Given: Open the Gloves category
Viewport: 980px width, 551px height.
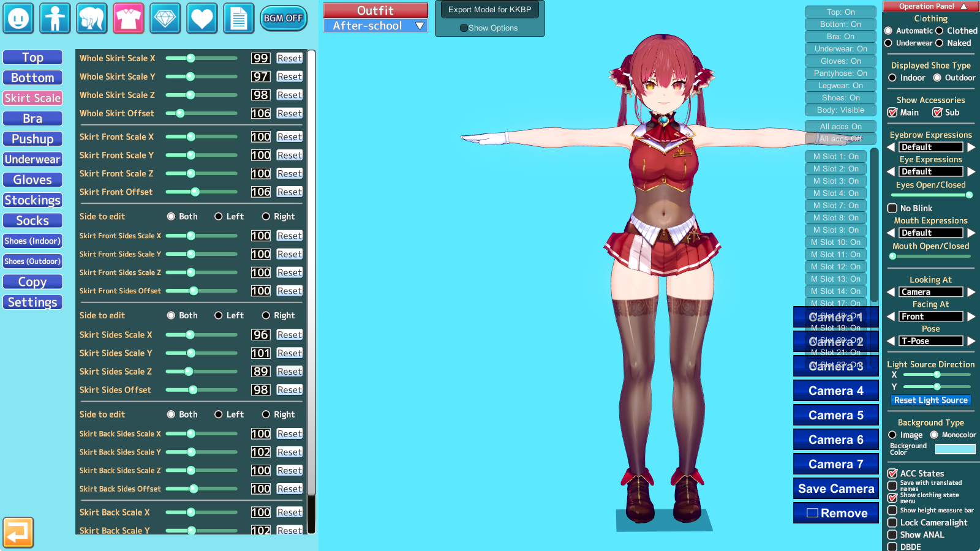Looking at the screenshot, I should pyautogui.click(x=32, y=180).
